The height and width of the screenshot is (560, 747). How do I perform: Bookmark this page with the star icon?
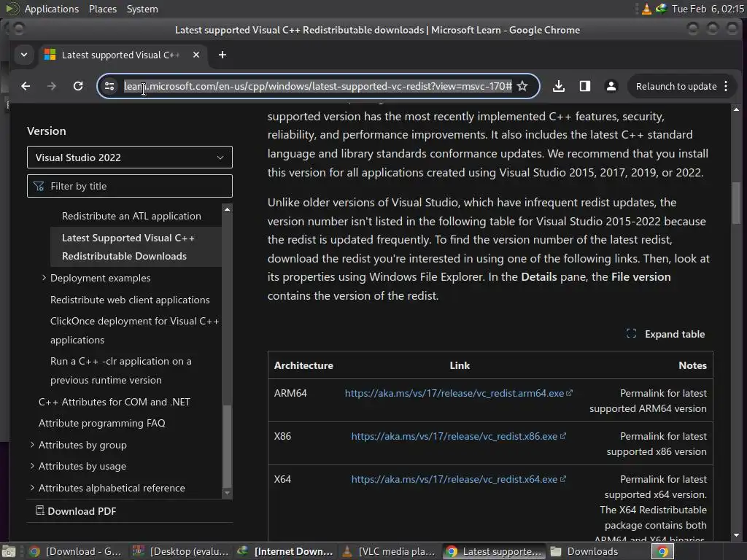click(x=522, y=86)
